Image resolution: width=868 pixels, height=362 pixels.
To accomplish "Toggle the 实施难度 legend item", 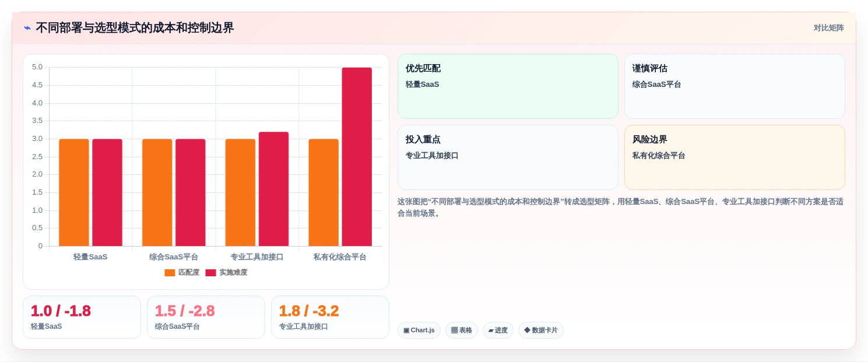I will pyautogui.click(x=226, y=272).
